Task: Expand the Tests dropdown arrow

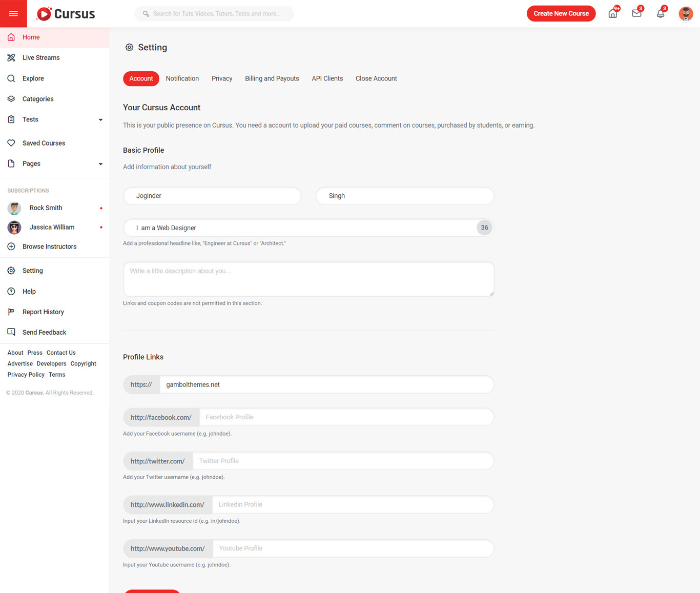Action: tap(100, 120)
